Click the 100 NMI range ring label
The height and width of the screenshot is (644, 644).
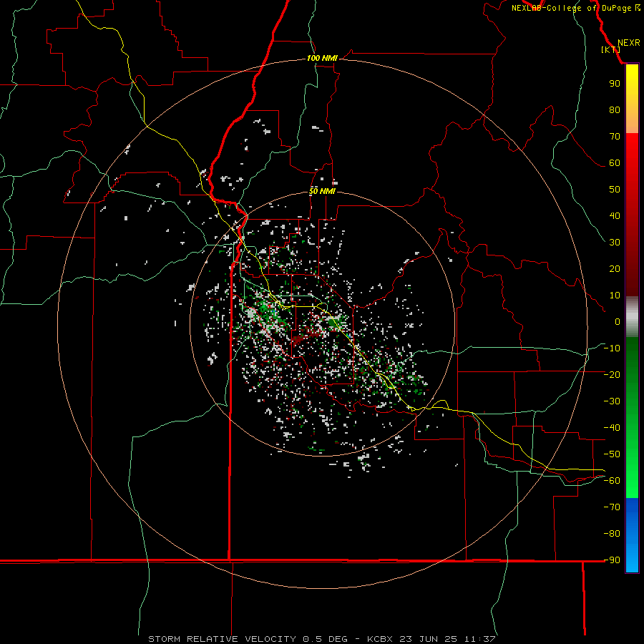point(322,59)
